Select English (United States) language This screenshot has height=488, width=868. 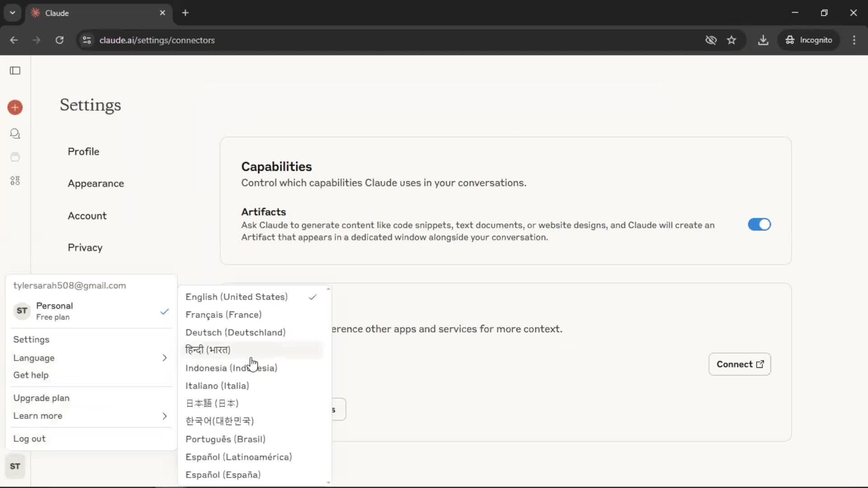click(252, 297)
